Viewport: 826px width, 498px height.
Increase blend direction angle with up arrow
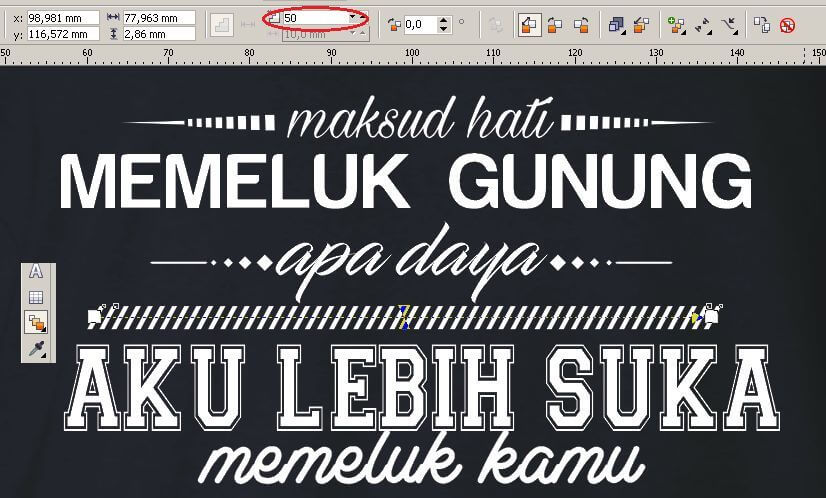pos(444,21)
